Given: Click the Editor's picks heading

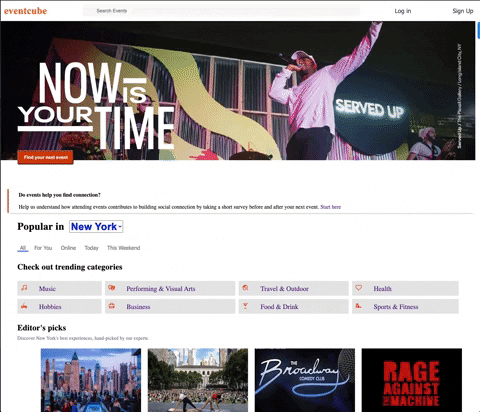Looking at the screenshot, I should click(x=42, y=328).
